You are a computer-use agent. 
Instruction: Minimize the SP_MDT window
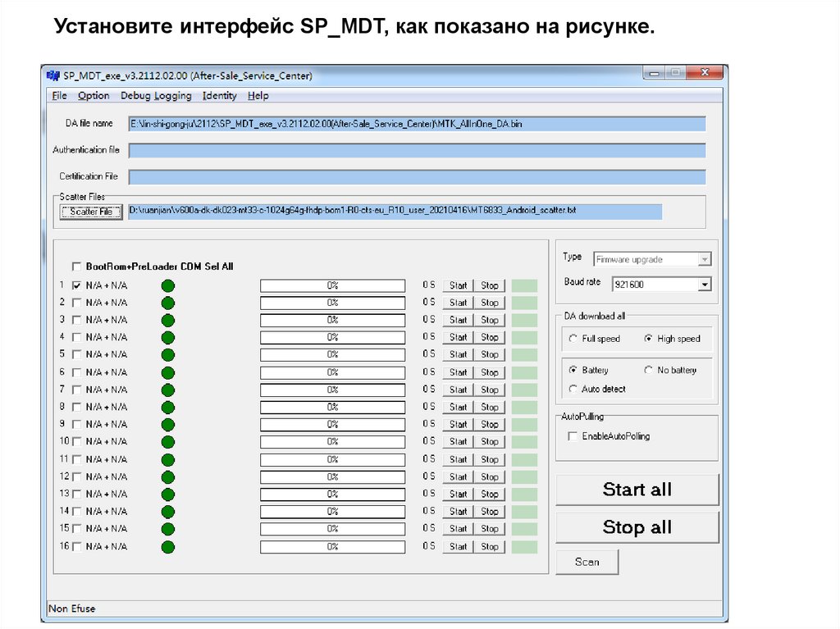(x=654, y=73)
